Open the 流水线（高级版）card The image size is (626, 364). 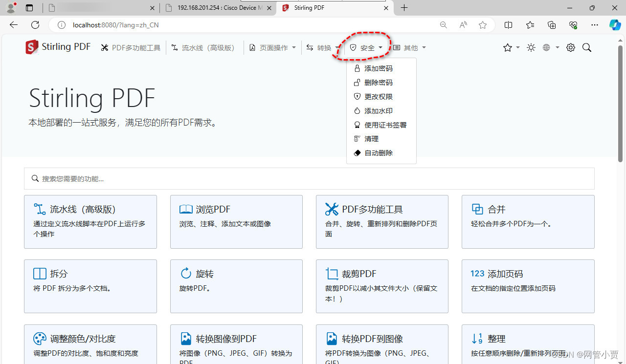[90, 222]
